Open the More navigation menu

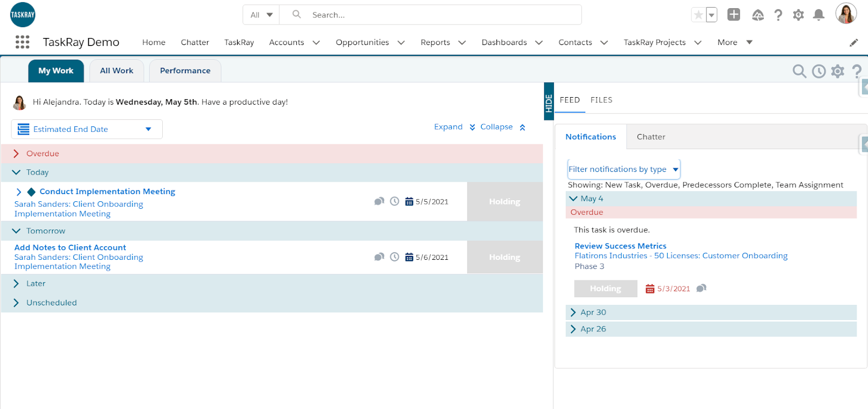click(x=735, y=42)
